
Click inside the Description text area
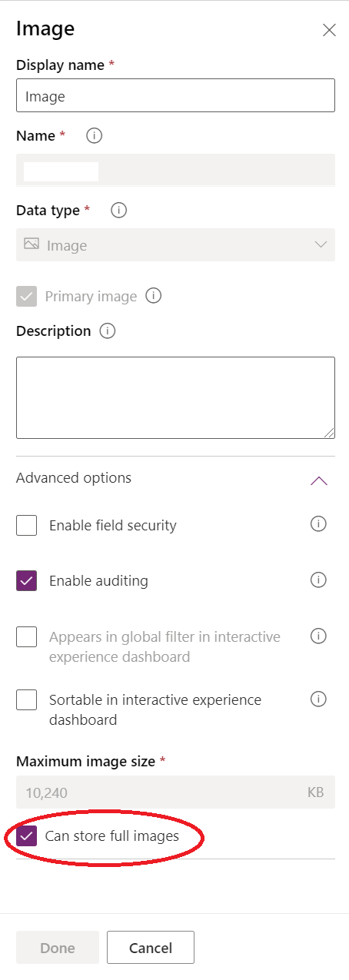click(175, 397)
